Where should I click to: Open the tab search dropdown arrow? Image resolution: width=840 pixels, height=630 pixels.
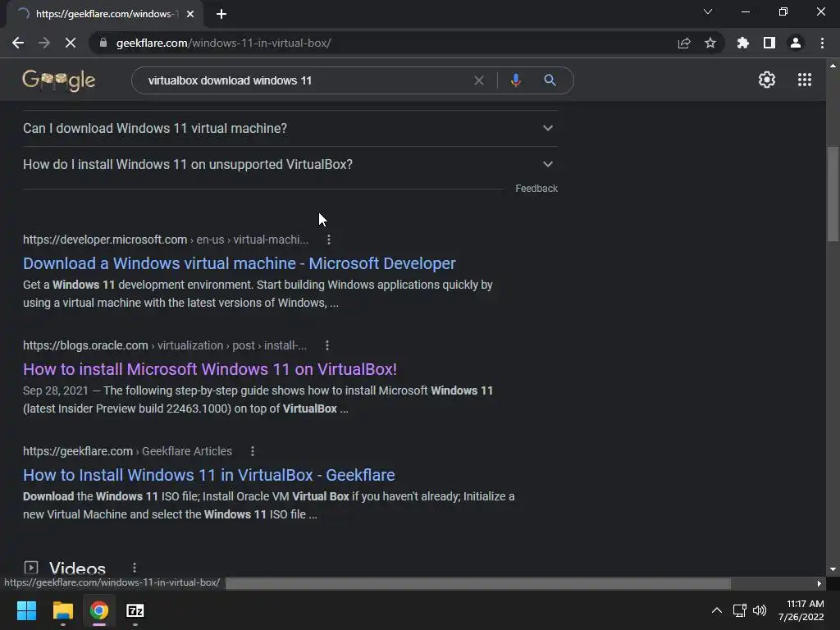(708, 11)
